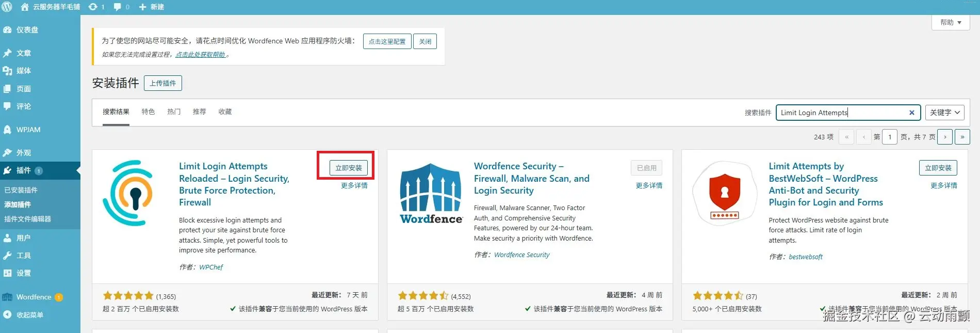The image size is (980, 333).
Task: Click the Wordfence plugin logo image
Action: pos(431,194)
